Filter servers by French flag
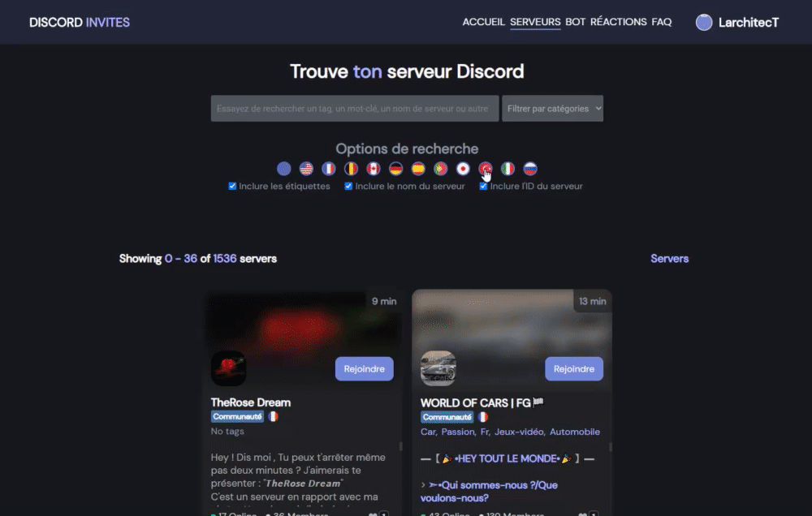The width and height of the screenshot is (812, 516). [328, 169]
